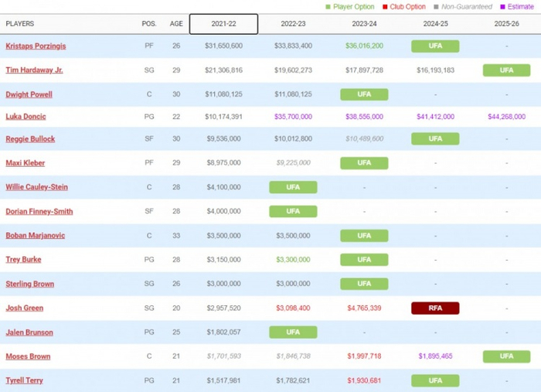541x392 pixels.
Task: Select Cauley-Stein salary $4,100,000
Action: (x=223, y=187)
